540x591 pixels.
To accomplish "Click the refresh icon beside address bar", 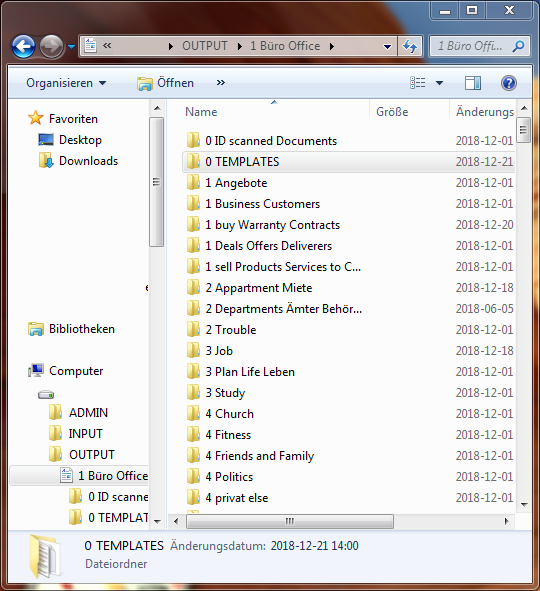I will coord(410,46).
